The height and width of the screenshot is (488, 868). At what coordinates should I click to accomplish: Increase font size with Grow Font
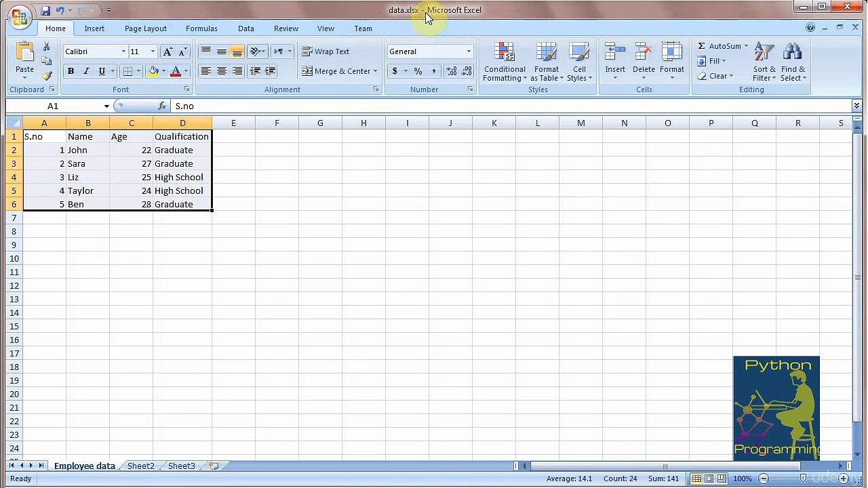click(x=167, y=52)
